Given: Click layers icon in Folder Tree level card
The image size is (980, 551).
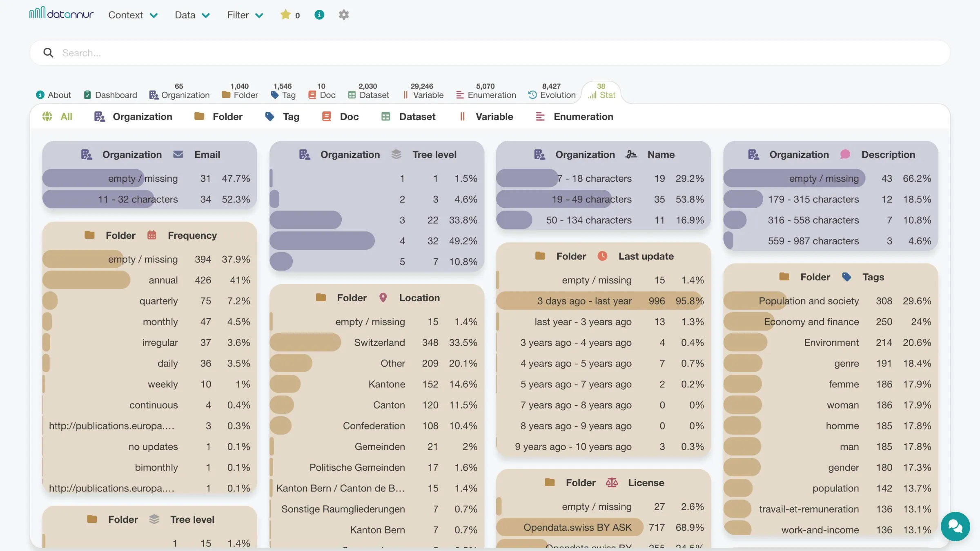Looking at the screenshot, I should [x=154, y=520].
